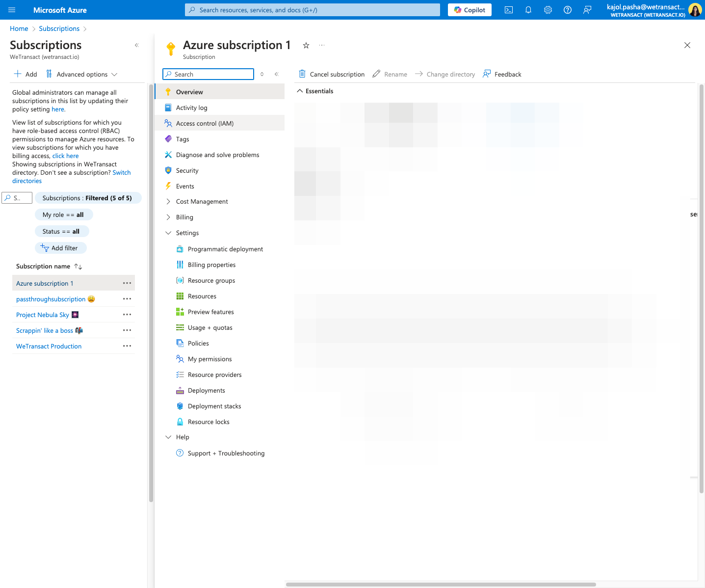Open the Help question mark icon
Viewport: 705px width, 588px height.
[x=568, y=10]
